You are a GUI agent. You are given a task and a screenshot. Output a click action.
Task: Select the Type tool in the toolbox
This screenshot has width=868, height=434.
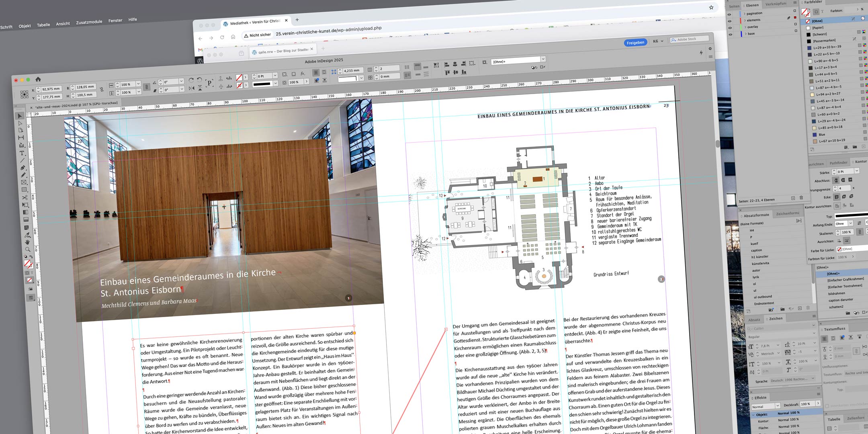click(22, 153)
